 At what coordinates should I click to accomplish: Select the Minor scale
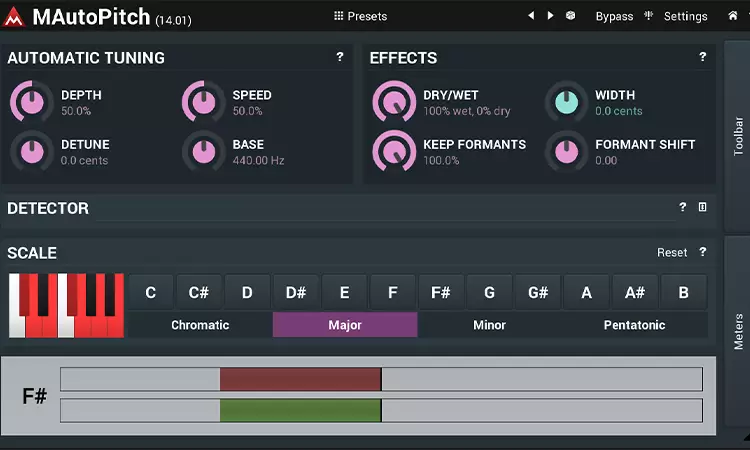pyautogui.click(x=489, y=325)
